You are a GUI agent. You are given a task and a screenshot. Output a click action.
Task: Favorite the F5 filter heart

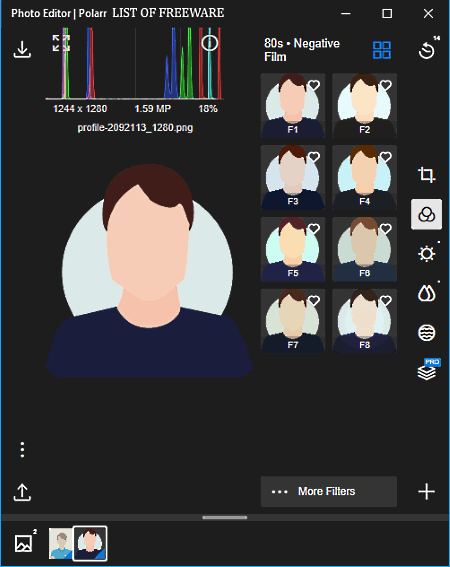click(314, 229)
